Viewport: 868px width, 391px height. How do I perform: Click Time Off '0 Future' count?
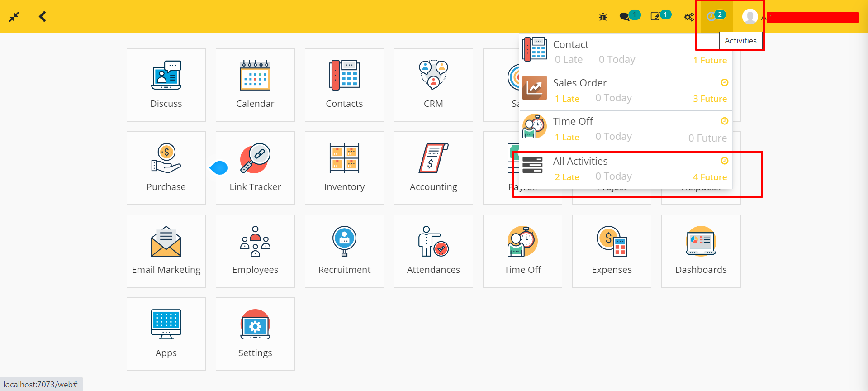(707, 138)
